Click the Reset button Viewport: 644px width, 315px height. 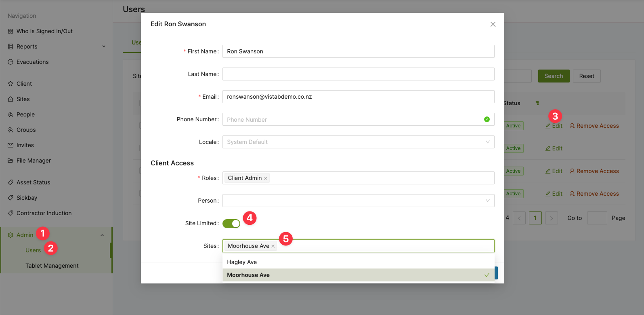[586, 76]
